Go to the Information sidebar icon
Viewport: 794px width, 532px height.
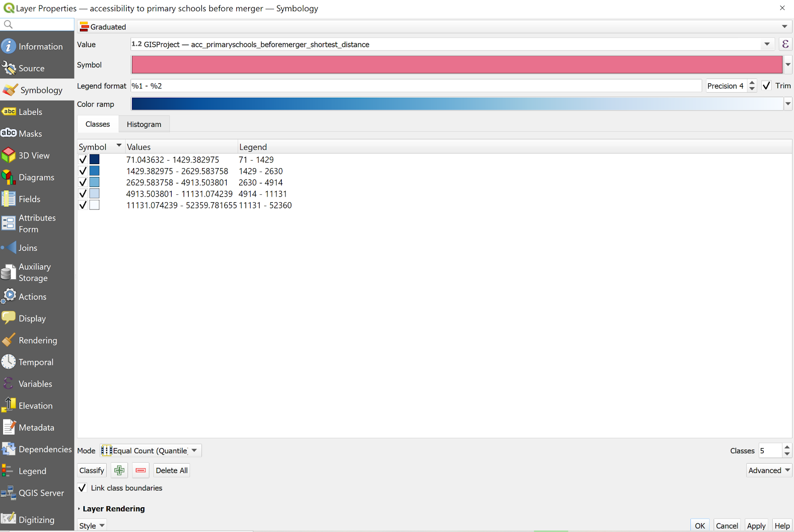[x=9, y=46]
